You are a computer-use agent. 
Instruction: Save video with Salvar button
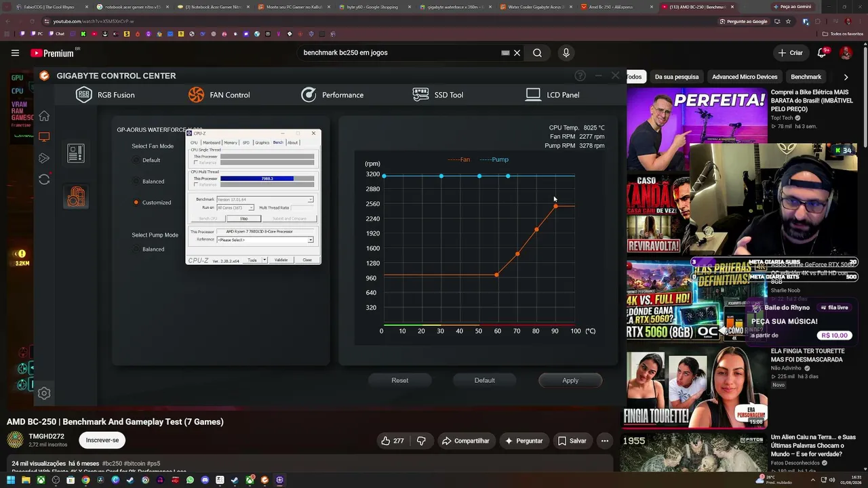(x=572, y=441)
